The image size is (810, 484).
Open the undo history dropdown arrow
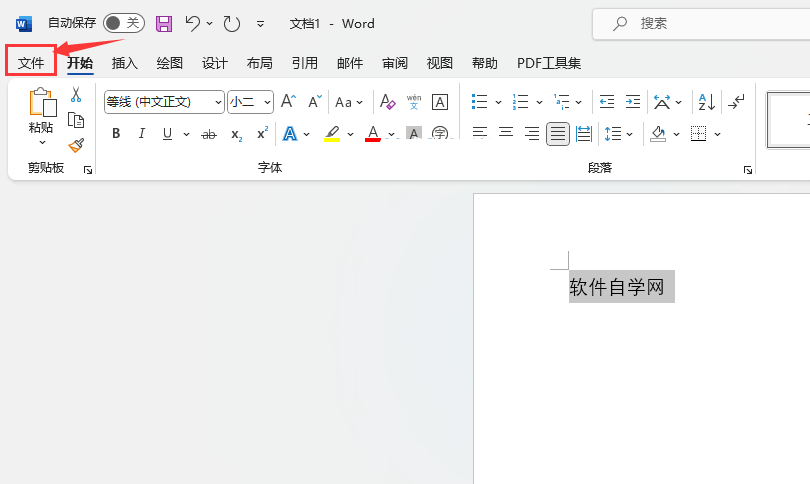pyautogui.click(x=209, y=24)
